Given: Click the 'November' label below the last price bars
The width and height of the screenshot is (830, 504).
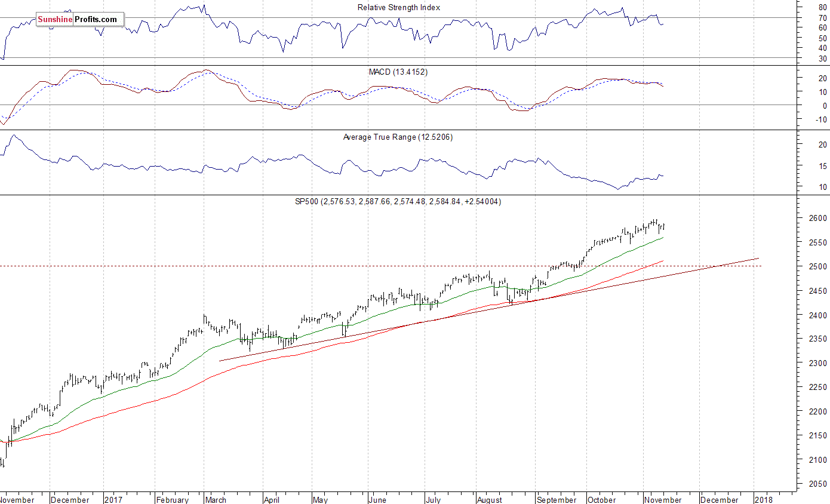Looking at the screenshot, I should click(x=663, y=500).
